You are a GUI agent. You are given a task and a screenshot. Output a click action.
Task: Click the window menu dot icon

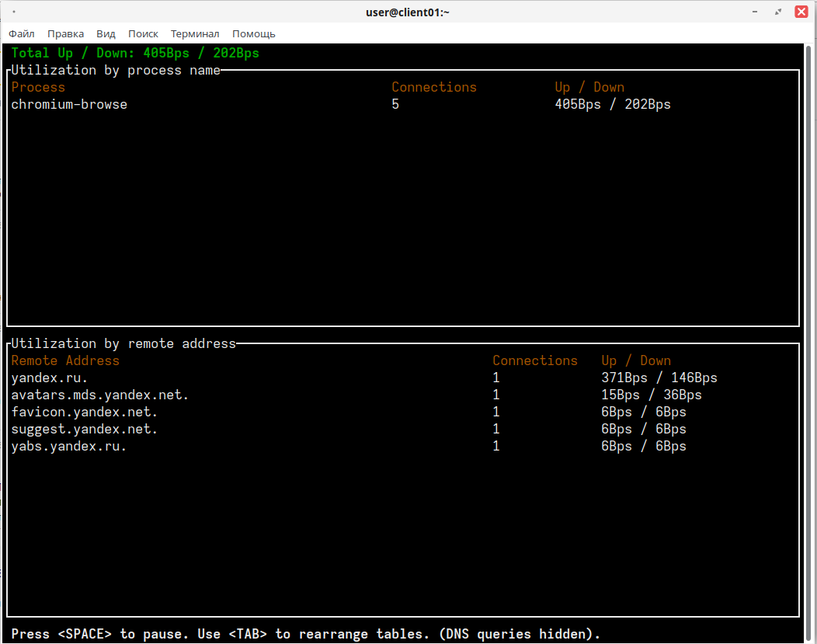coord(13,12)
